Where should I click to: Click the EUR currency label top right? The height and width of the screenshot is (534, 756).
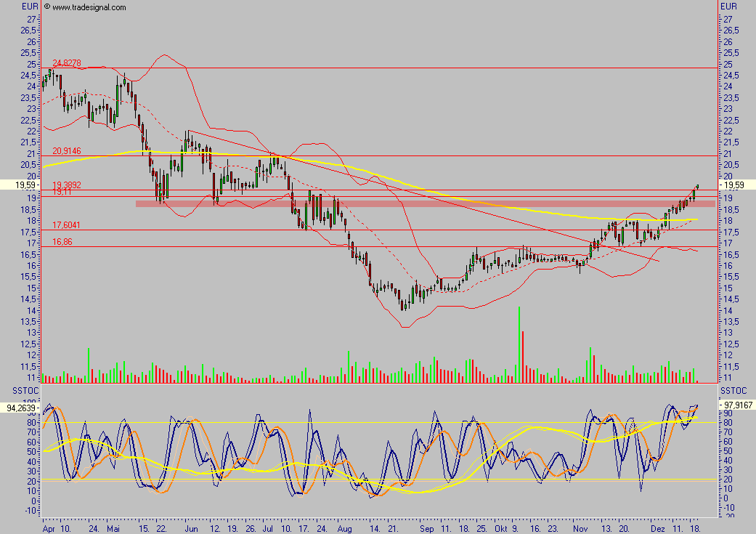[x=728, y=7]
